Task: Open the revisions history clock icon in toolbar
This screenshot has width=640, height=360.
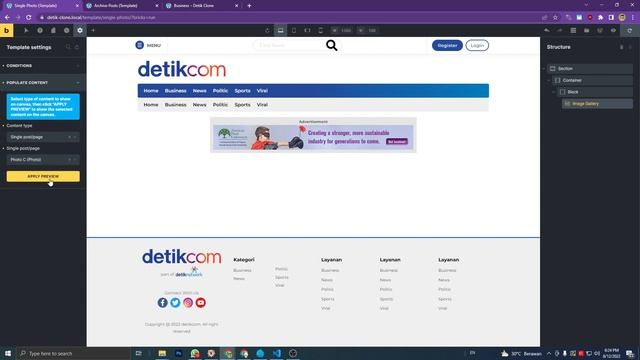Action: [x=67, y=30]
